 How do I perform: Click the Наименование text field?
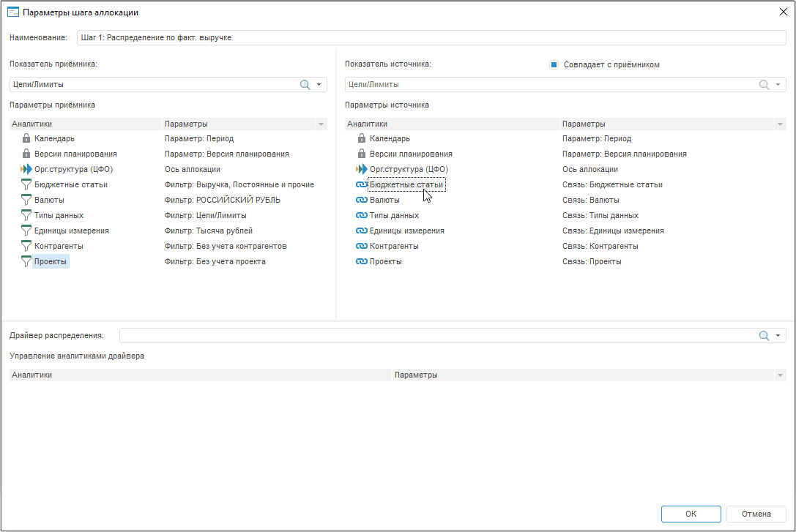pyautogui.click(x=431, y=37)
